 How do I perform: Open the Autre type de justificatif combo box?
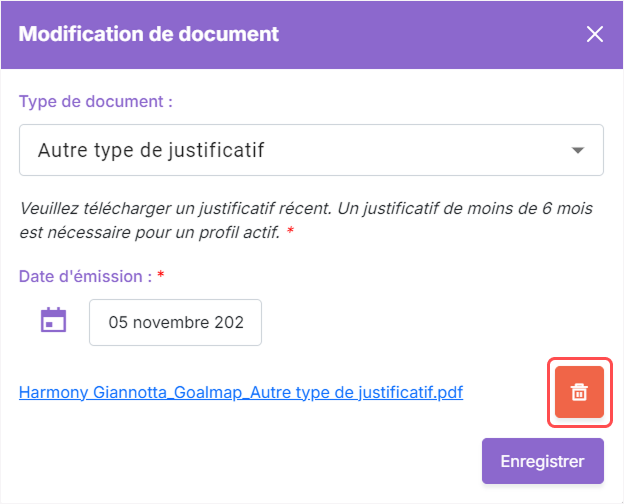click(311, 150)
